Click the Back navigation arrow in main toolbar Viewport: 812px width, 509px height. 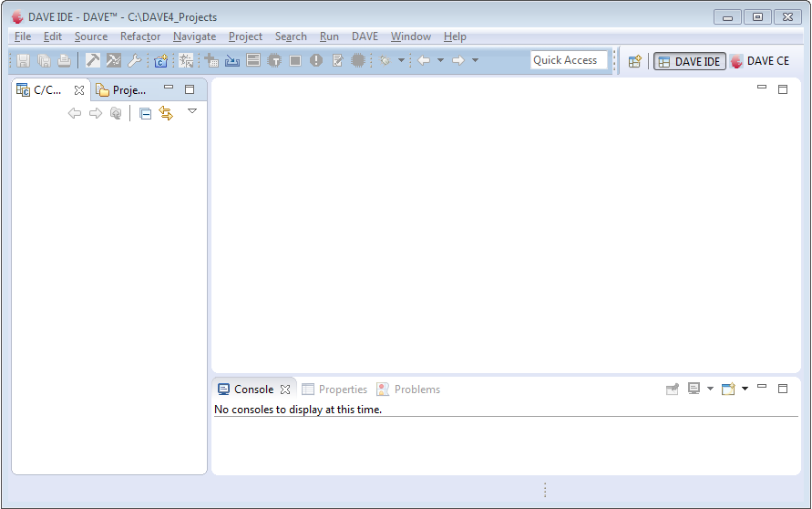click(424, 60)
